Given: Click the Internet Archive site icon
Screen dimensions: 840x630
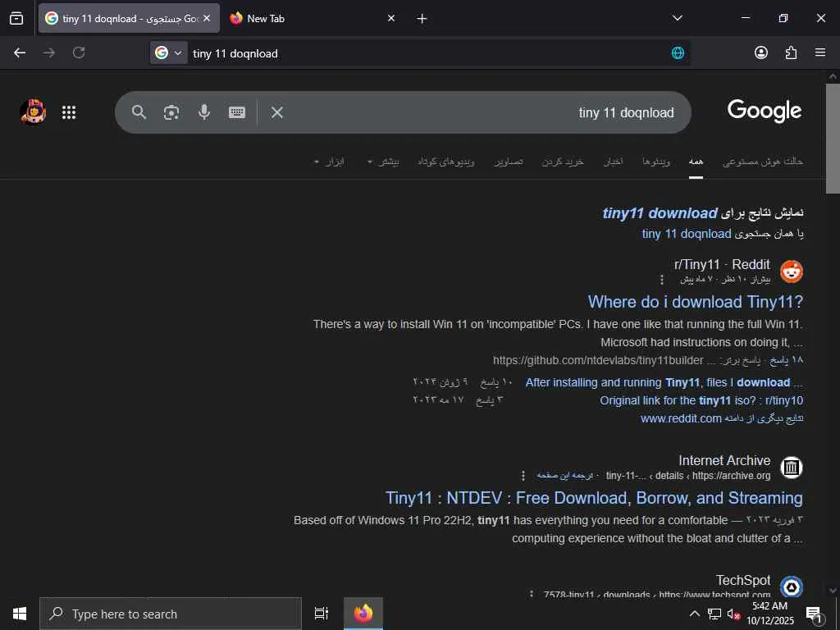Looking at the screenshot, I should click(x=792, y=467).
